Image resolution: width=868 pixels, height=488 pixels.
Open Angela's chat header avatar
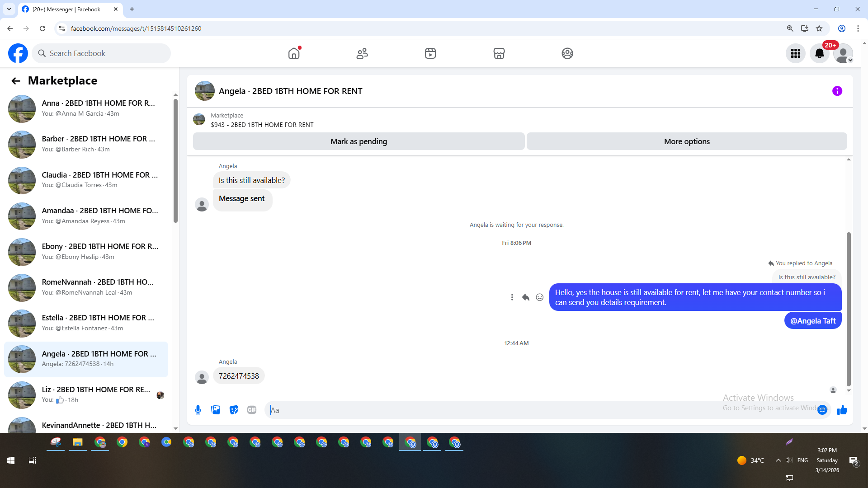pyautogui.click(x=204, y=91)
